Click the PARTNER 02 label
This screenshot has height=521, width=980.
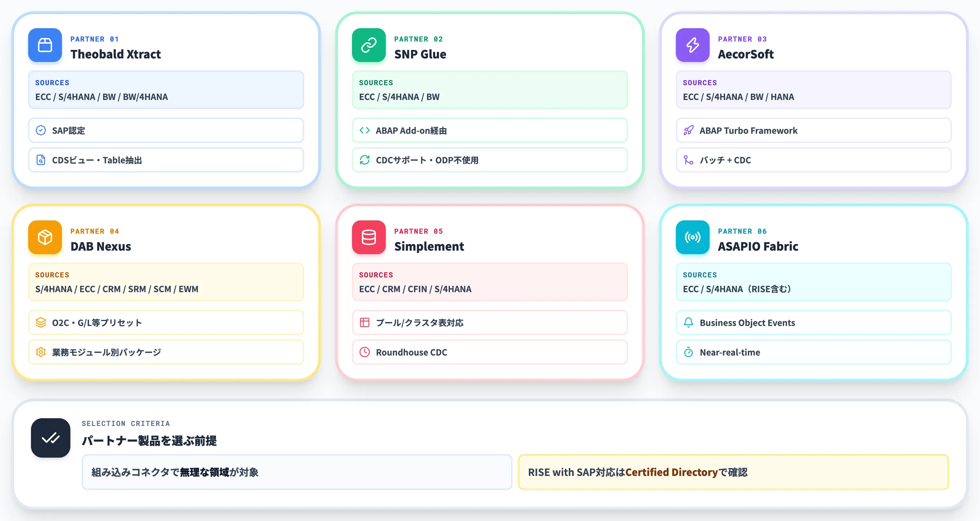(418, 39)
